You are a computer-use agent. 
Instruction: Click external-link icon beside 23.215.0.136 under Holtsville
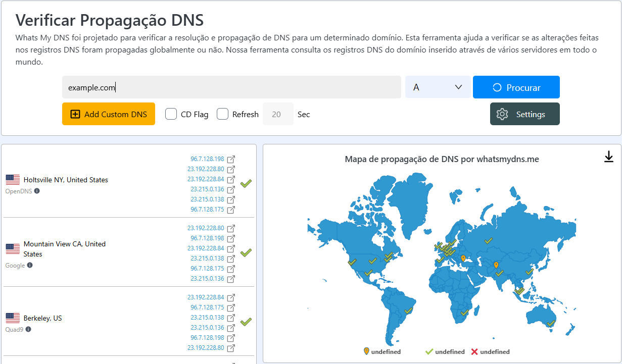pyautogui.click(x=231, y=189)
